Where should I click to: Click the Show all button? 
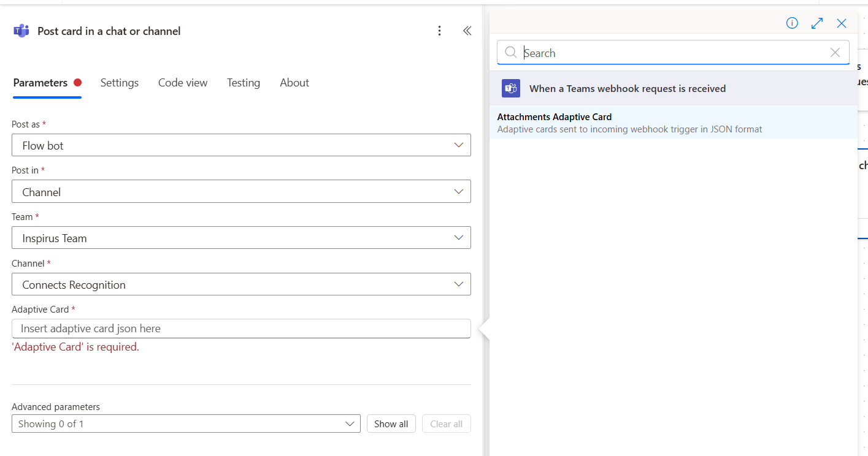point(391,424)
